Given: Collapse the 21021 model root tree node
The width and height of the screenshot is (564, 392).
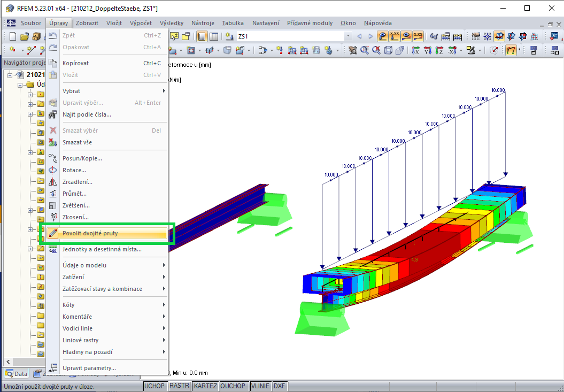Looking at the screenshot, I should click(x=10, y=75).
